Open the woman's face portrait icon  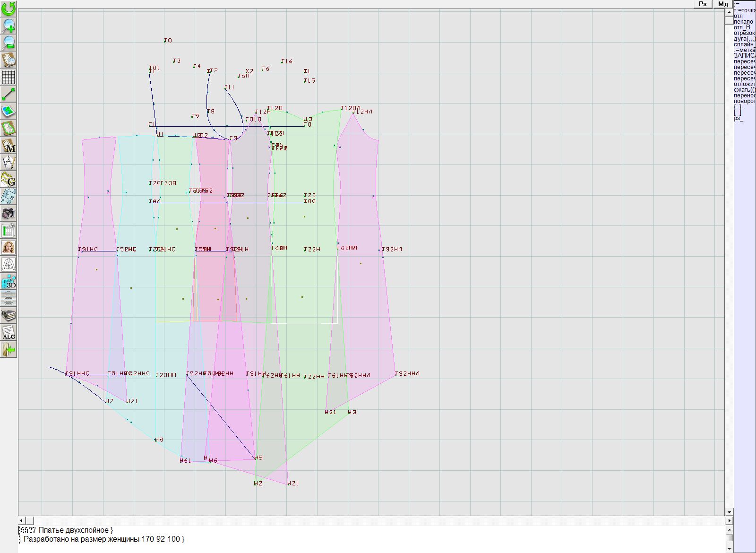tap(9, 248)
